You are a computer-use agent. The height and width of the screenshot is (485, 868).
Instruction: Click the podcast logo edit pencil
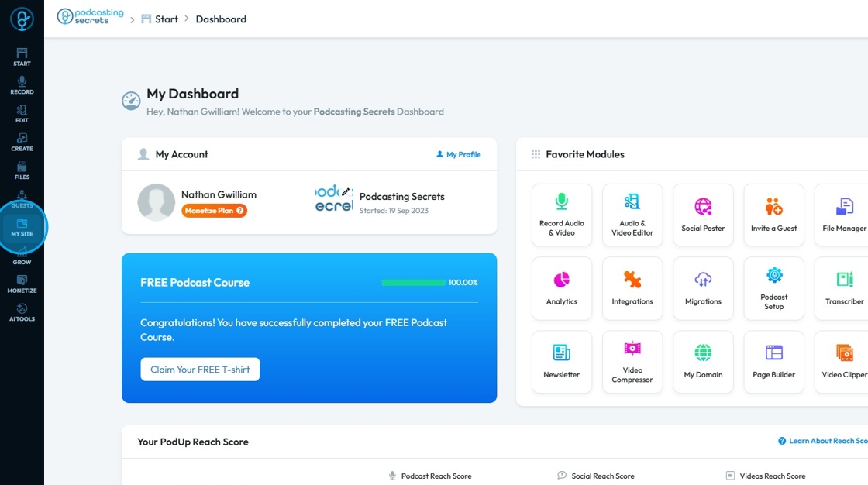(x=346, y=191)
